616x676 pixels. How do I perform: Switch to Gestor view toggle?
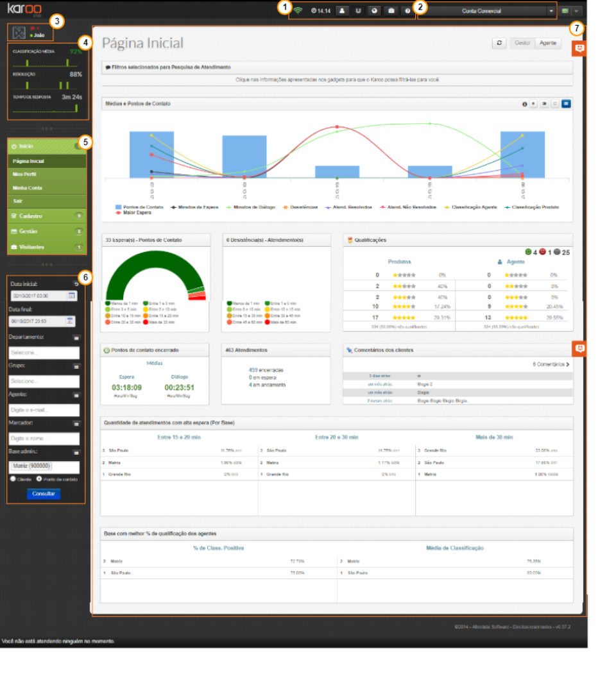[x=523, y=43]
